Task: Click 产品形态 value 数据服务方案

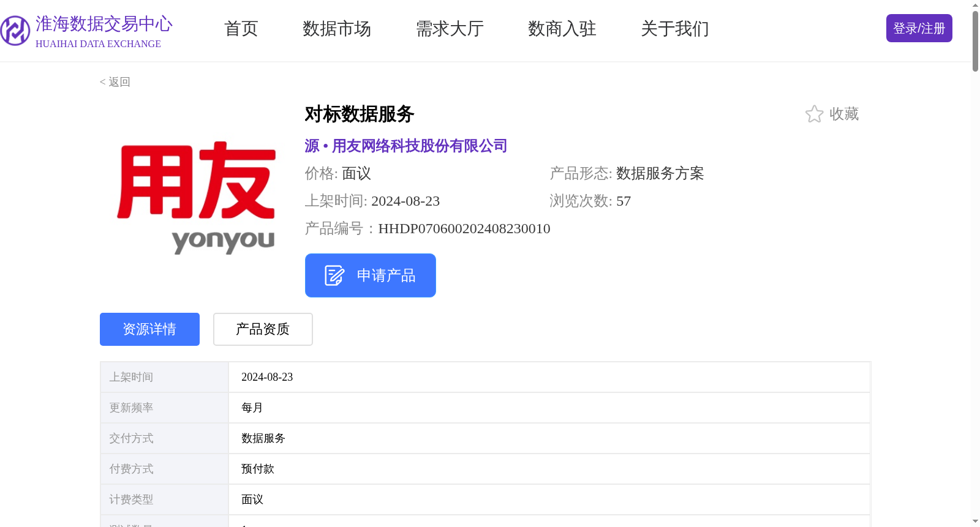Action: (660, 174)
